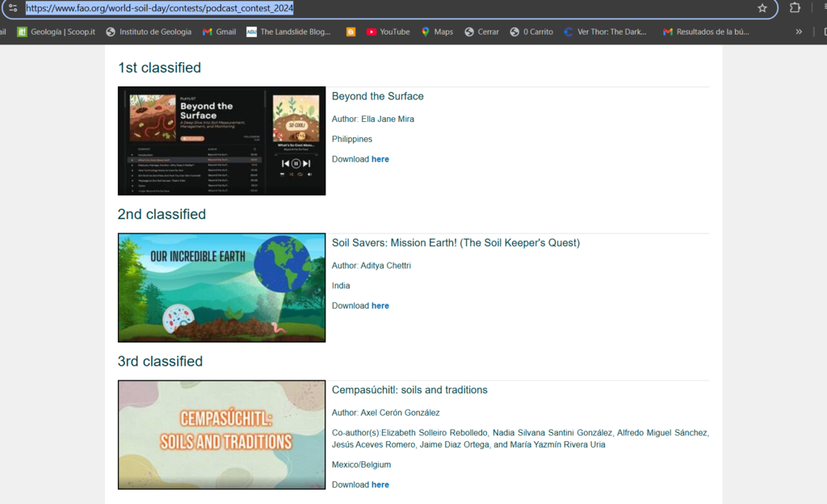Click 'here' to download Soil Savers podcast
The height and width of the screenshot is (504, 827).
380,306
